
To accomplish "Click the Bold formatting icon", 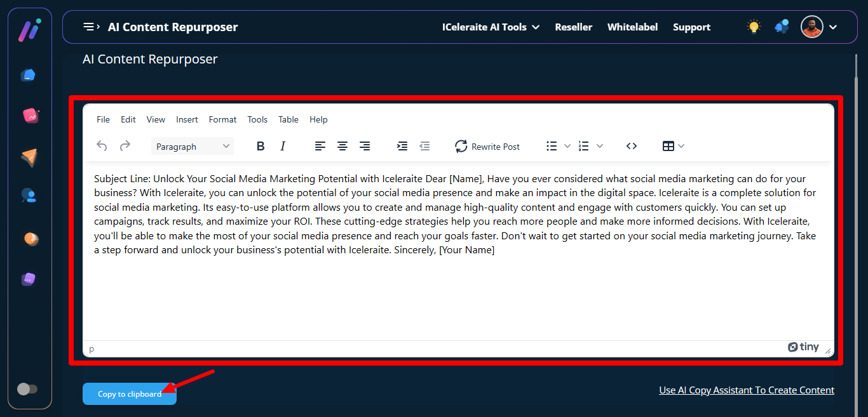I will coord(261,147).
